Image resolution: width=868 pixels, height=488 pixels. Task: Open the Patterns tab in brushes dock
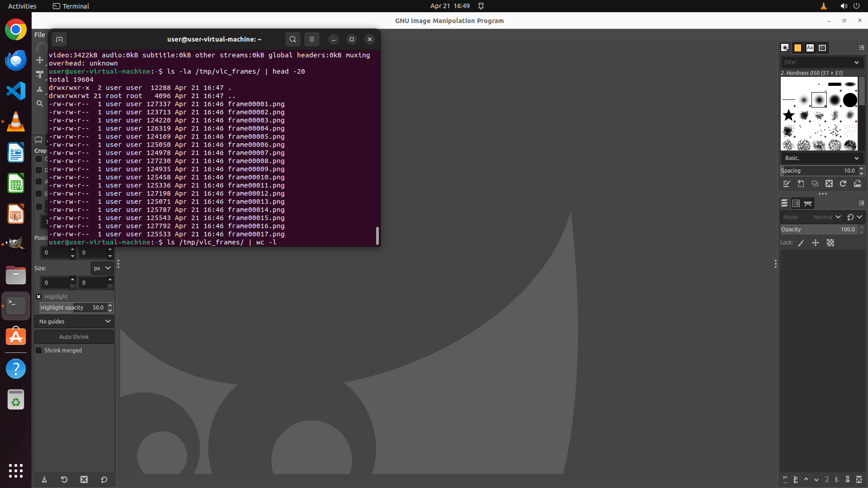[x=797, y=47]
